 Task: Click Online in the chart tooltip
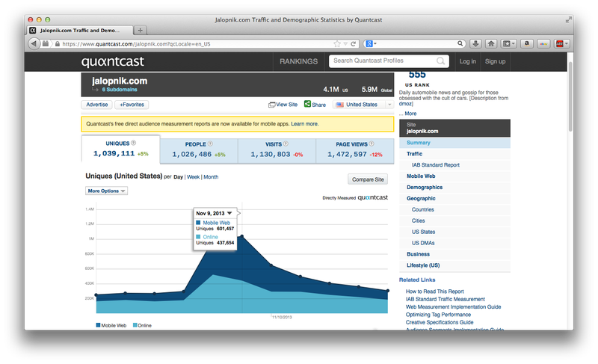(x=210, y=237)
